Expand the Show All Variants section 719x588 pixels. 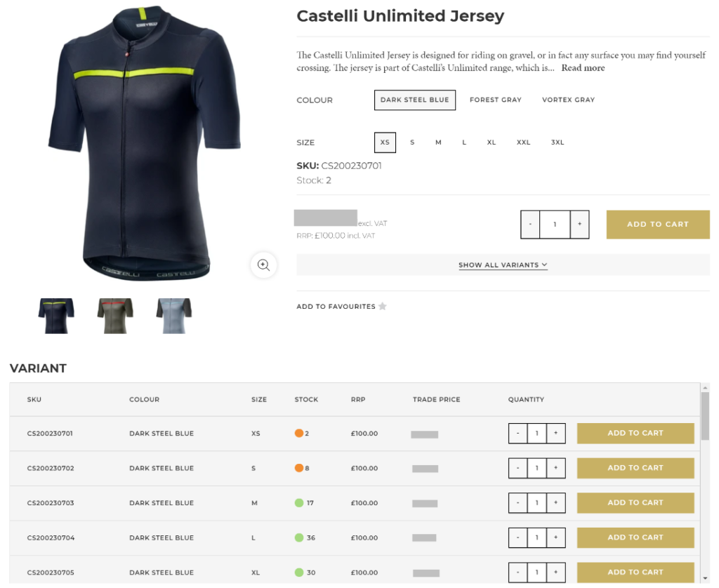pyautogui.click(x=503, y=265)
